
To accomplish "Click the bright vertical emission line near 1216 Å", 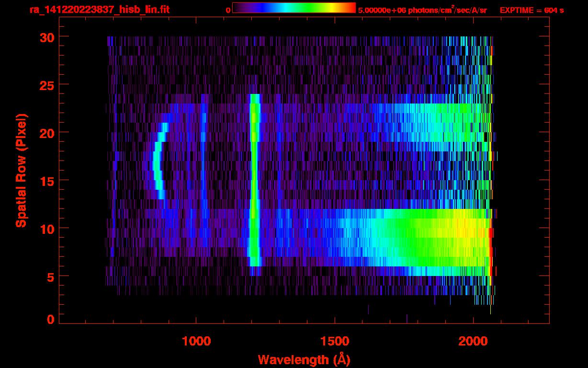I will pyautogui.click(x=254, y=180).
